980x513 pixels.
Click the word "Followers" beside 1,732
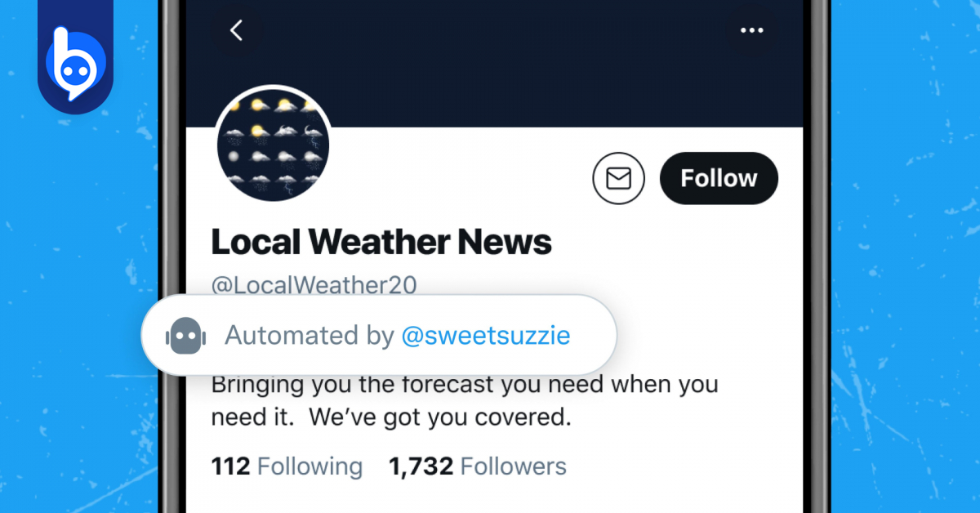click(513, 466)
